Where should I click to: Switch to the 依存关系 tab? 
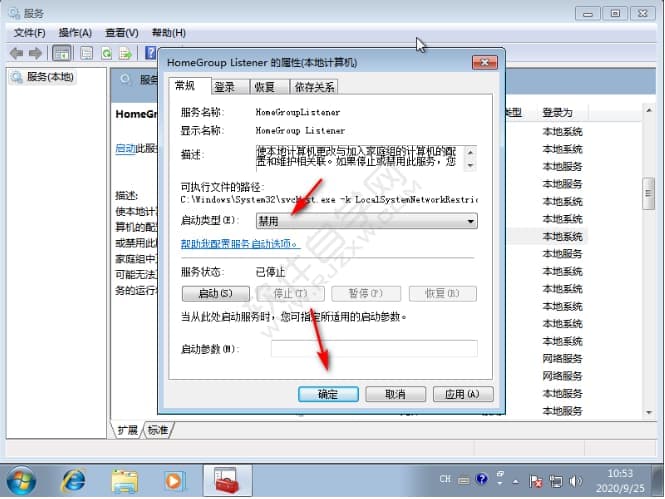coord(314,87)
